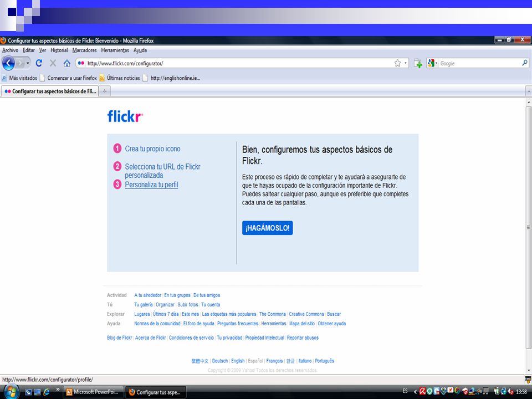The height and width of the screenshot is (399, 532).
Task: Open the Tu cuenta footer link
Action: click(x=211, y=305)
